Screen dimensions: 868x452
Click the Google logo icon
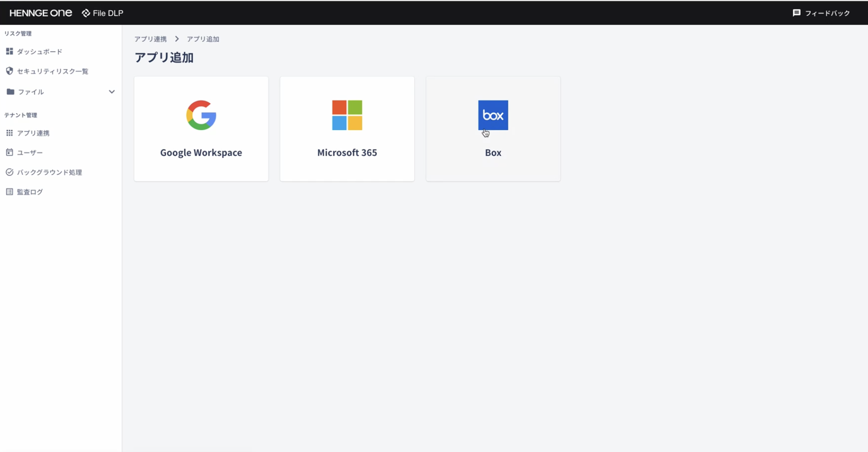tap(201, 115)
